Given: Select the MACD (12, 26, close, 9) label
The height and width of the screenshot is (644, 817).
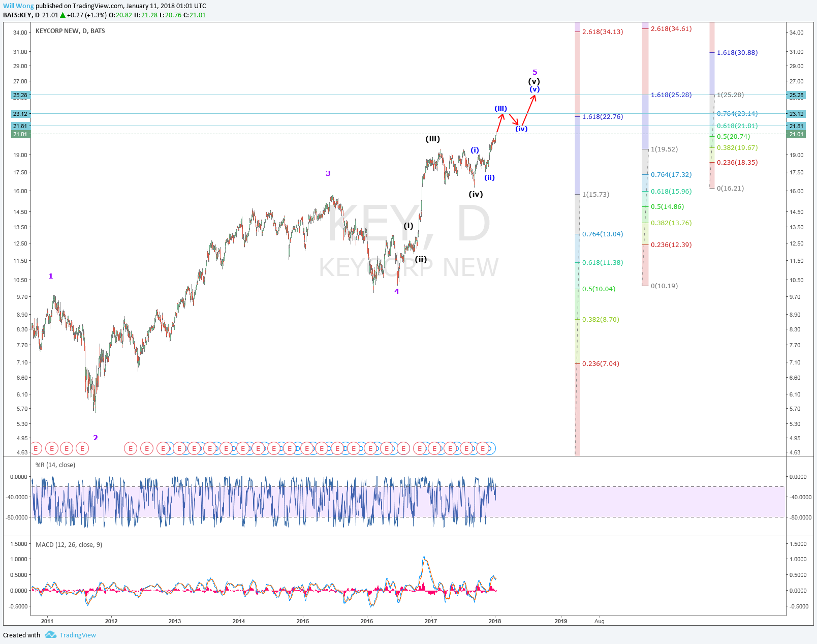Looking at the screenshot, I should pyautogui.click(x=69, y=545).
